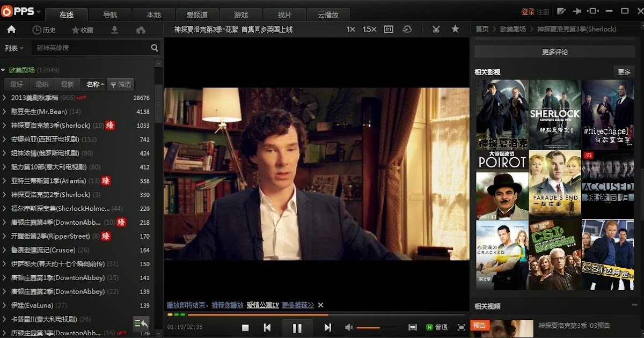Image resolution: width=644 pixels, height=338 pixels.
Task: Pin window always on top
Action: tap(577, 11)
